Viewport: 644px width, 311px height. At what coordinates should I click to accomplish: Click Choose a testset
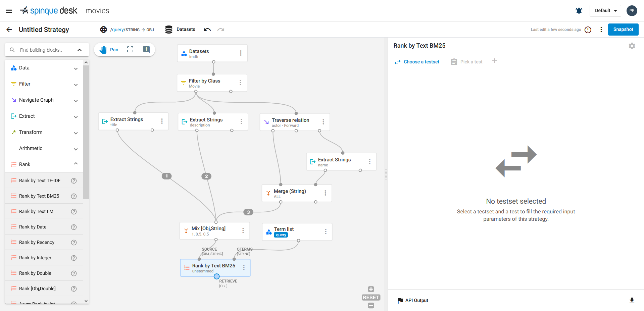coord(417,62)
